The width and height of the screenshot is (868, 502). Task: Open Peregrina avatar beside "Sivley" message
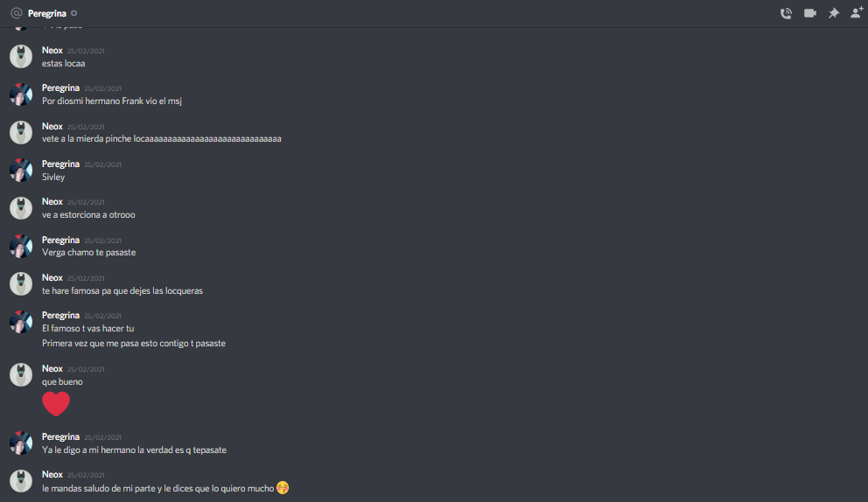click(21, 170)
